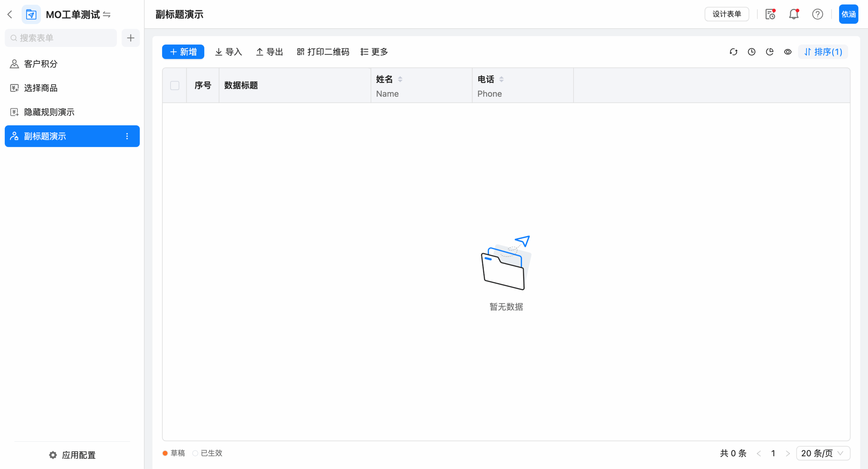Toggle the 已生效 status filter
This screenshot has width=868, height=469.
pyautogui.click(x=208, y=453)
